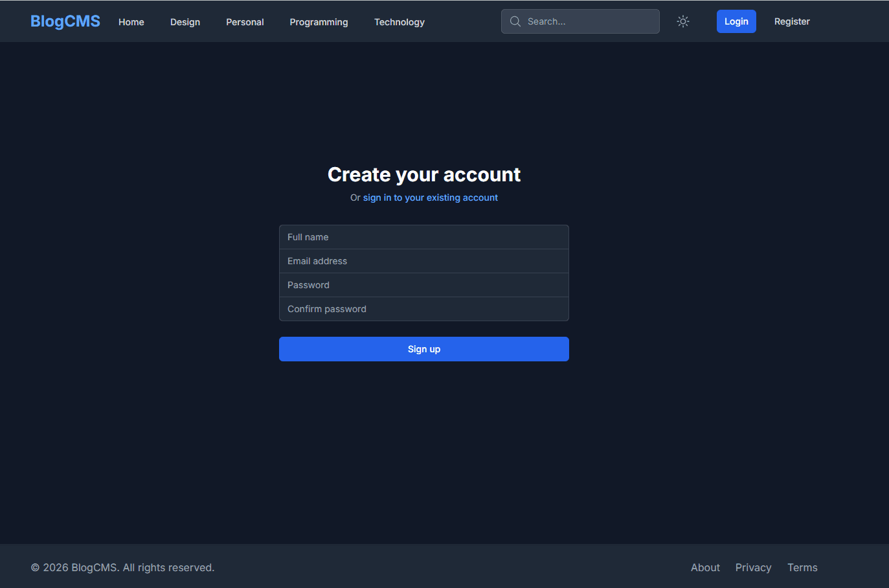The image size is (889, 588).
Task: Click the Login button
Action: pyautogui.click(x=736, y=21)
